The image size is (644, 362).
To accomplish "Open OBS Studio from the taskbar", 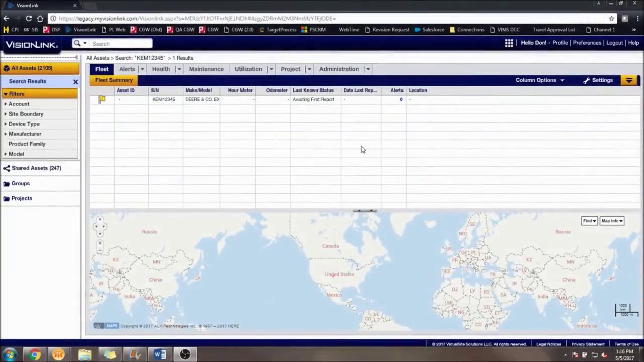I will 185,355.
